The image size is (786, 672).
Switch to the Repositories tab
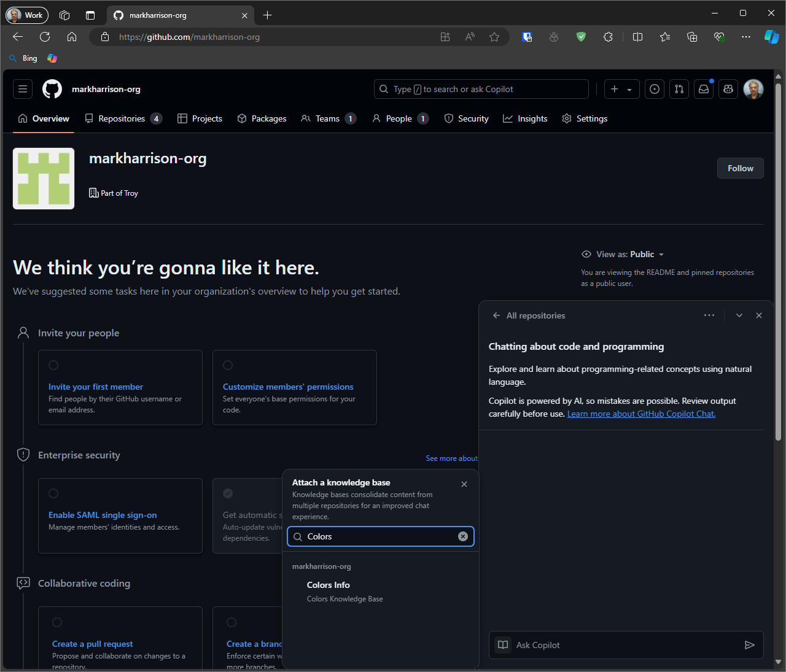[122, 118]
